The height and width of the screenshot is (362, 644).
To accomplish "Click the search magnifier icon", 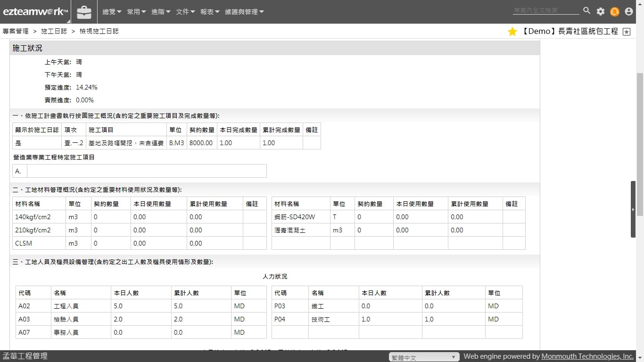I will [x=586, y=11].
